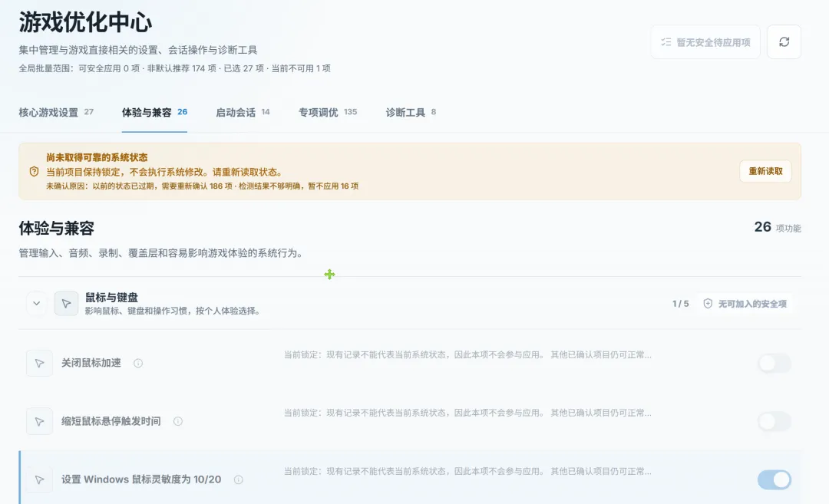Open info icon next to 鼠标灵敏度为 10/20

(x=239, y=479)
